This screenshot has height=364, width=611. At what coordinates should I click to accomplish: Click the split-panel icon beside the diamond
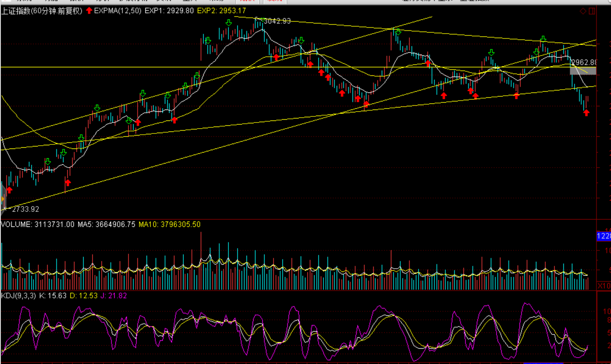(x=592, y=11)
